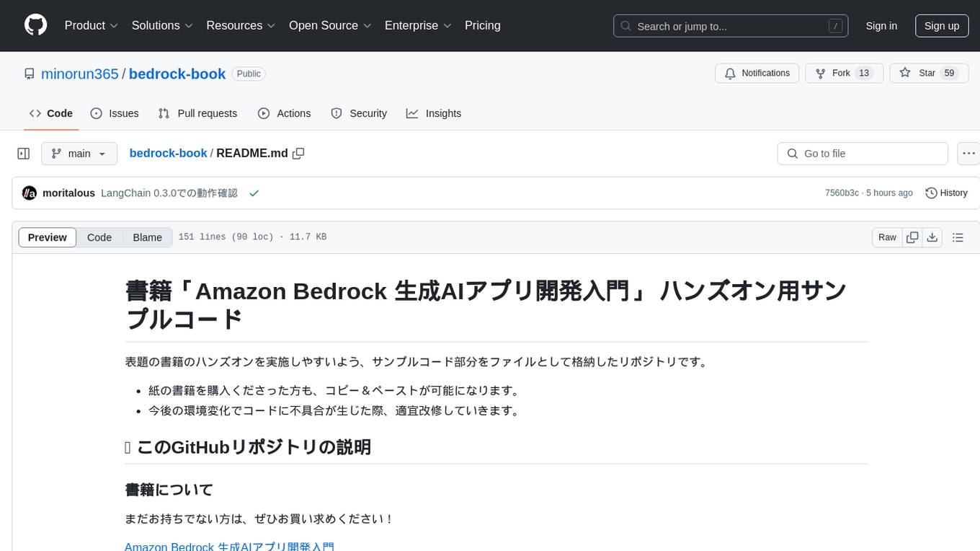Viewport: 980px width, 551px height.
Task: Click the 151 lines file info text
Action: 252,237
